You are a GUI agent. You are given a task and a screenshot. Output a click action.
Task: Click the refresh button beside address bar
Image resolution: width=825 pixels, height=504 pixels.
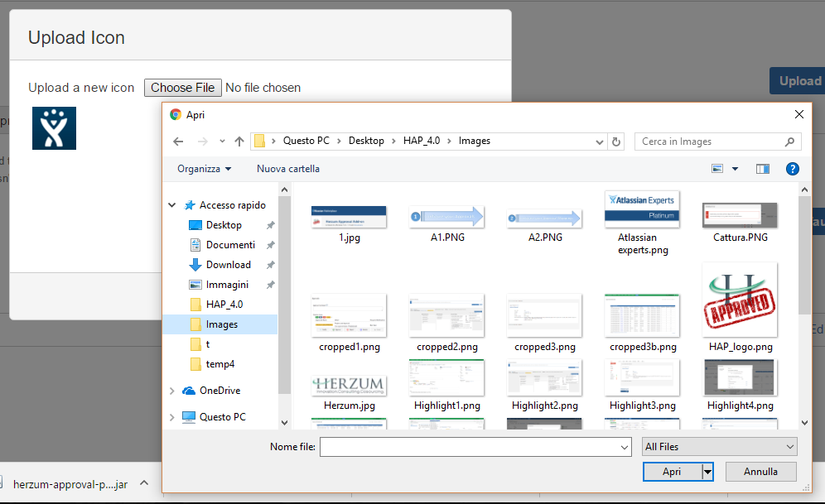616,142
